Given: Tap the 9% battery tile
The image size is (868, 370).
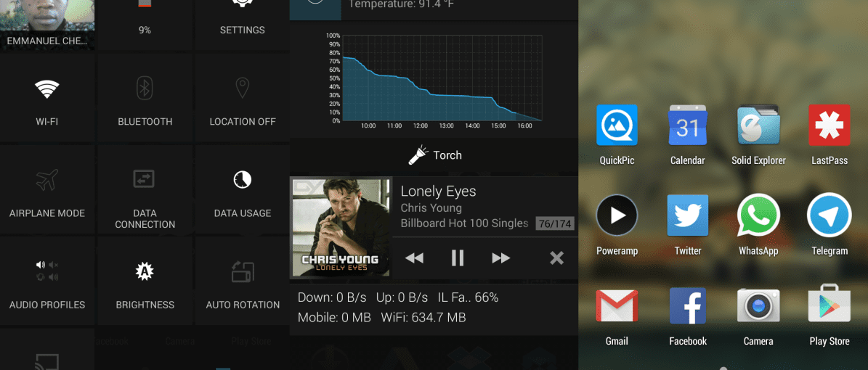Looking at the screenshot, I should pyautogui.click(x=145, y=25).
